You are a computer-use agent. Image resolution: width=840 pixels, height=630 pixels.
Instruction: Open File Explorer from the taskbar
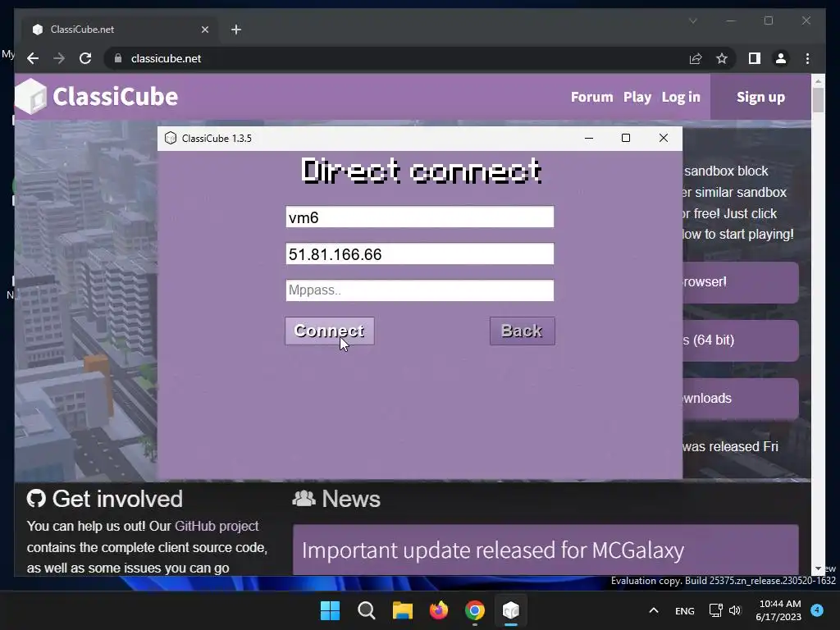(402, 610)
